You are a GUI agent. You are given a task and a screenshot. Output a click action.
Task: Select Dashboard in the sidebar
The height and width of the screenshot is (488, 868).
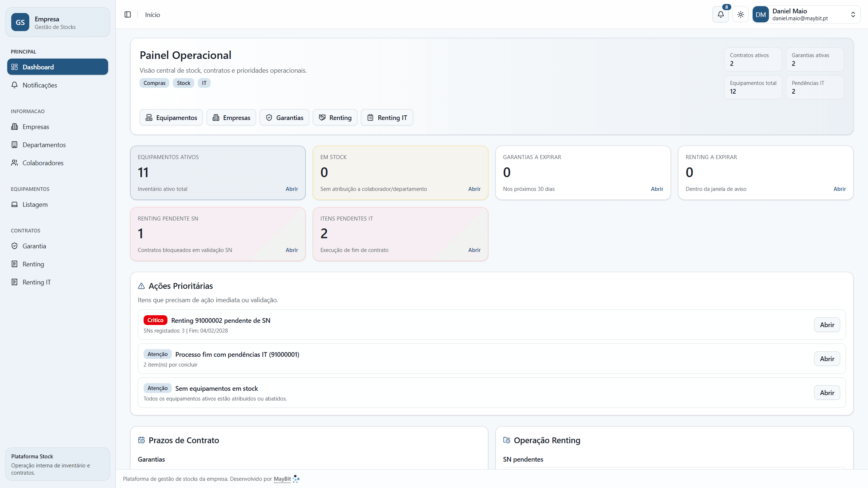tap(58, 67)
